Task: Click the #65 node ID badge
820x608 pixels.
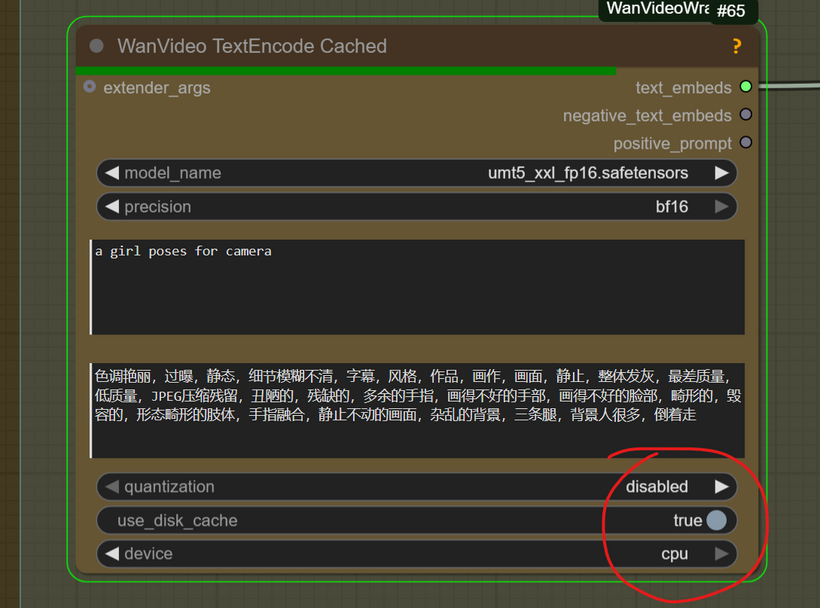Action: point(731,11)
